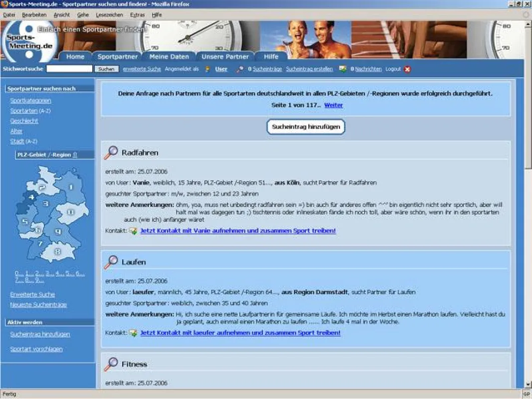Viewport: 532px width, 399px height.
Task: Browse by Sportkategorien in the sidebar
Action: click(30, 101)
